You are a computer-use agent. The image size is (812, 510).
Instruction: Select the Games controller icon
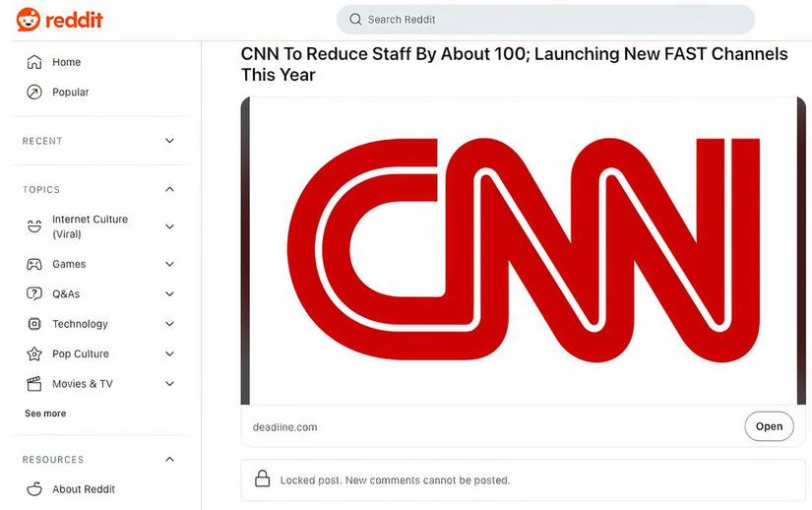point(34,264)
